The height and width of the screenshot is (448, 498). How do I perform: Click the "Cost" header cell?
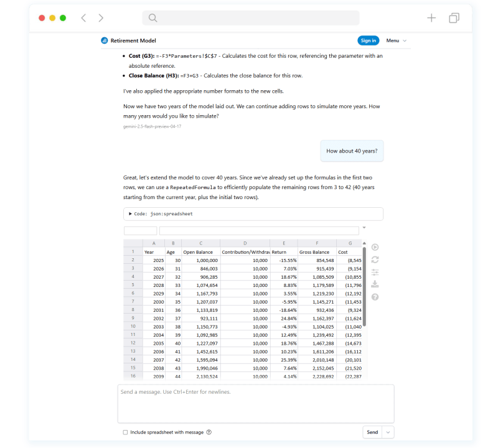(x=349, y=252)
